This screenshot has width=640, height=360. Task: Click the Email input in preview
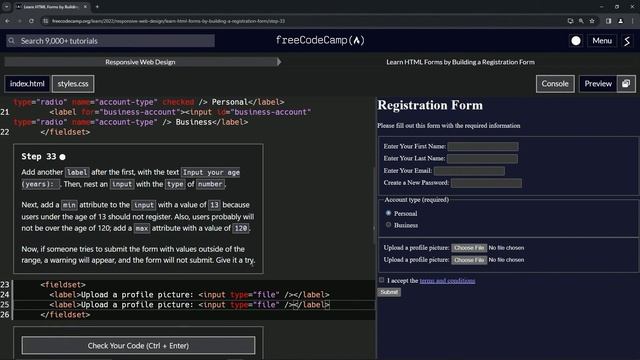pyautogui.click(x=469, y=171)
